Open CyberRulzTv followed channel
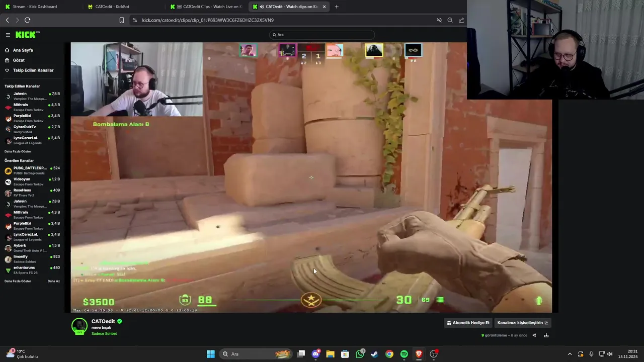The width and height of the screenshot is (644, 362). (x=32, y=129)
